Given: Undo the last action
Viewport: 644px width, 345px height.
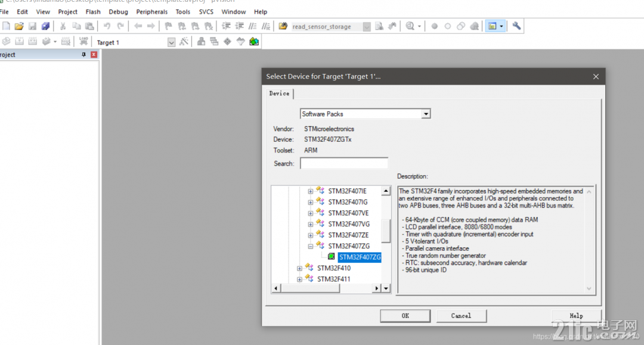Looking at the screenshot, I should (x=107, y=26).
